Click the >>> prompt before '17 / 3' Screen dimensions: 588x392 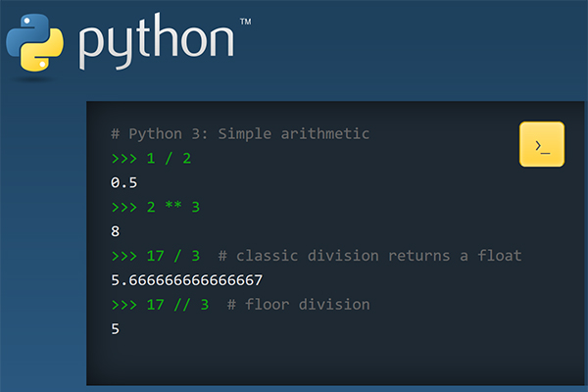pyautogui.click(x=127, y=256)
